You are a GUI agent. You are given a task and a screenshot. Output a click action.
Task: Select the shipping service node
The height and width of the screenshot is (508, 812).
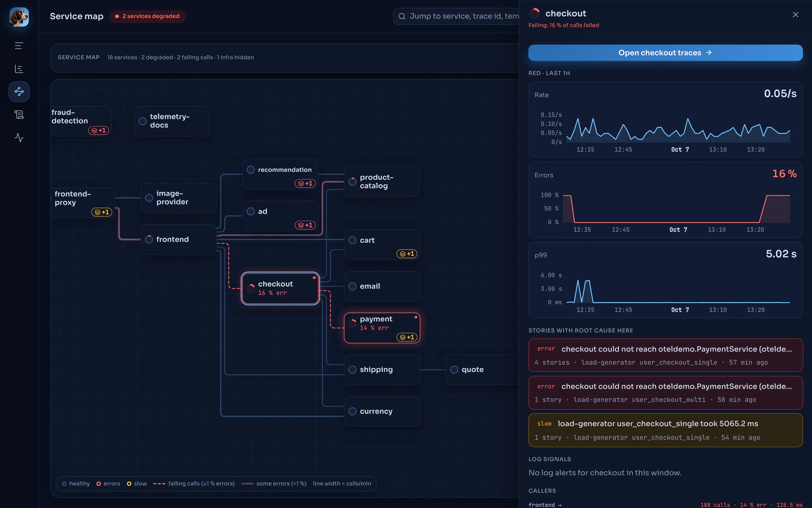[x=382, y=370]
